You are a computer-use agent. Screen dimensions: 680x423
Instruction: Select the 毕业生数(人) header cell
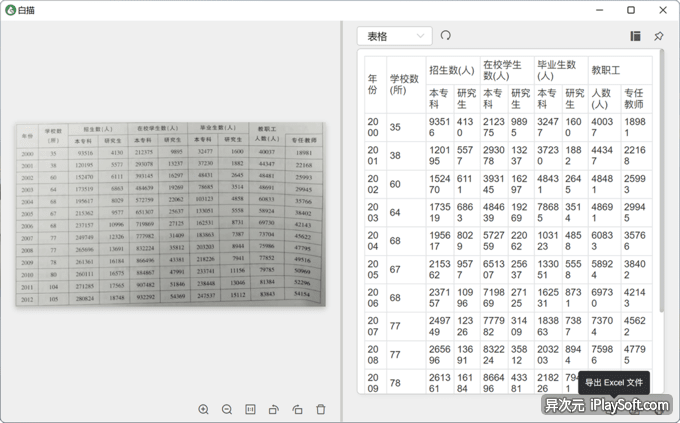tap(561, 70)
